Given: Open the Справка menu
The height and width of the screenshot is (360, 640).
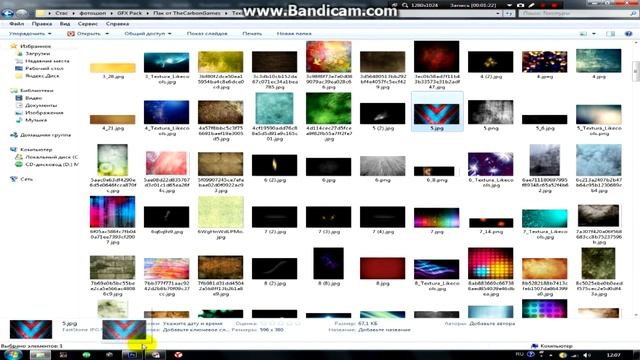Looking at the screenshot, I should pos(117,24).
